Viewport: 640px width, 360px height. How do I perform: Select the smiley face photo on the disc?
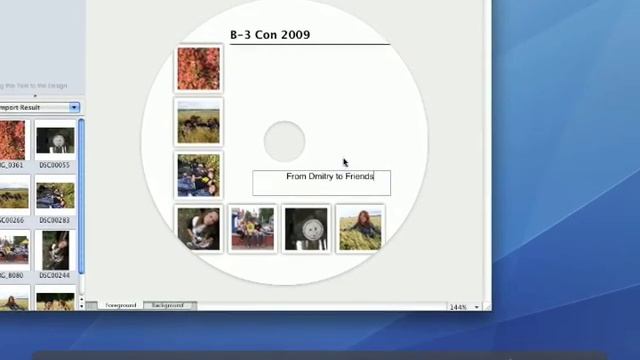tap(306, 229)
